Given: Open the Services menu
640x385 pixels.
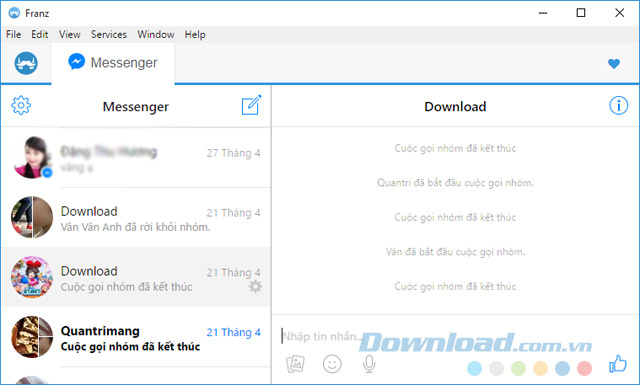Looking at the screenshot, I should (x=109, y=35).
